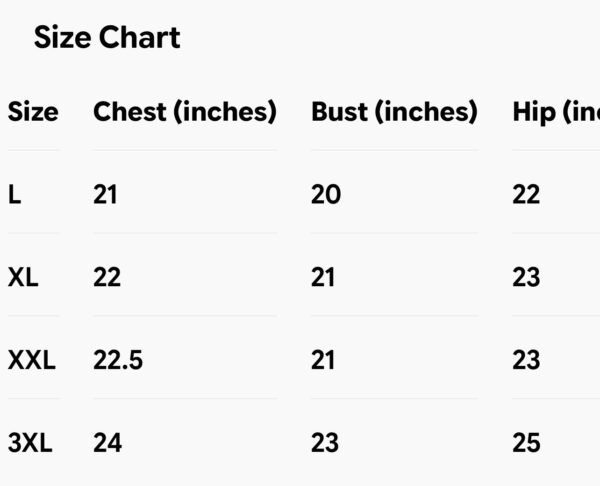Click the chest value 21 for size L

(x=105, y=194)
